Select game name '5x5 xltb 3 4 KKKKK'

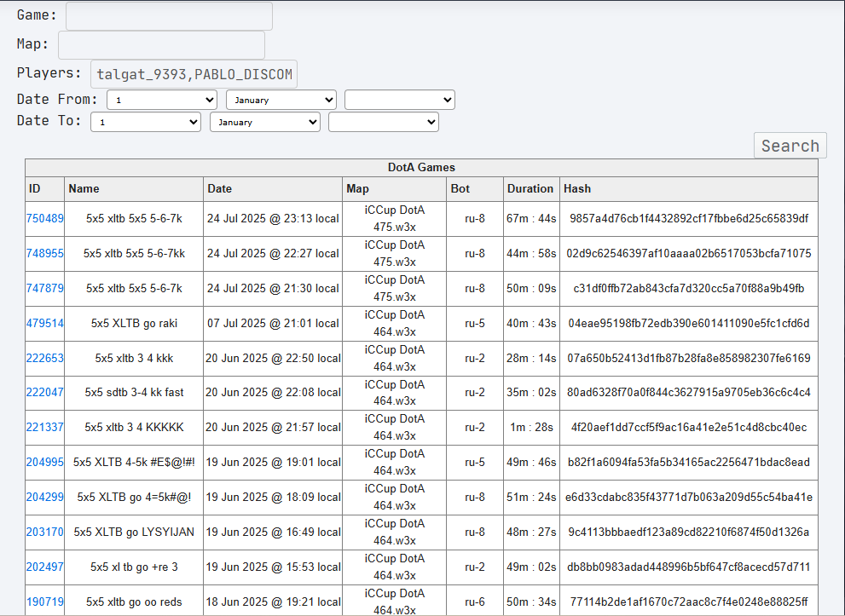(x=134, y=428)
